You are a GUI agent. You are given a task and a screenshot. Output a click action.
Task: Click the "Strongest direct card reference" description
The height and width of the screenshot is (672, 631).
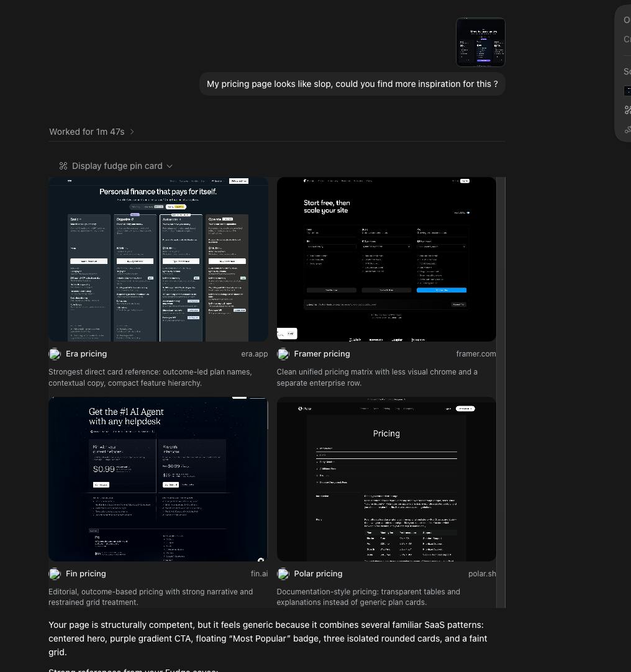tap(150, 378)
